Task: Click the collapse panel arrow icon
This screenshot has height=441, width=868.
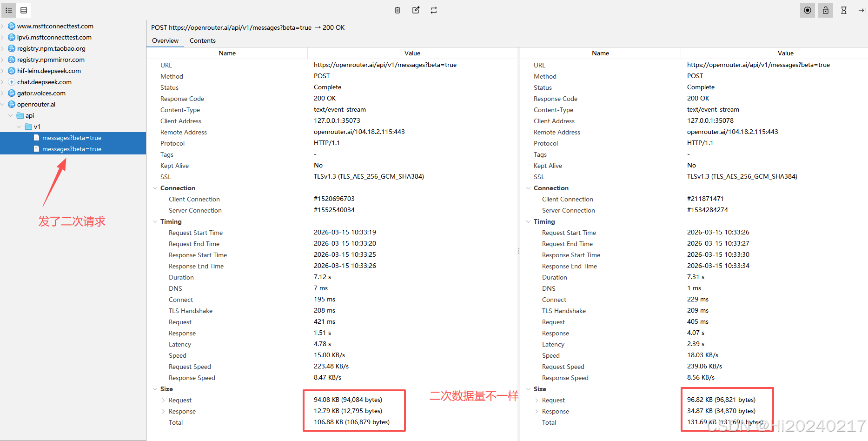Action: coord(861,10)
